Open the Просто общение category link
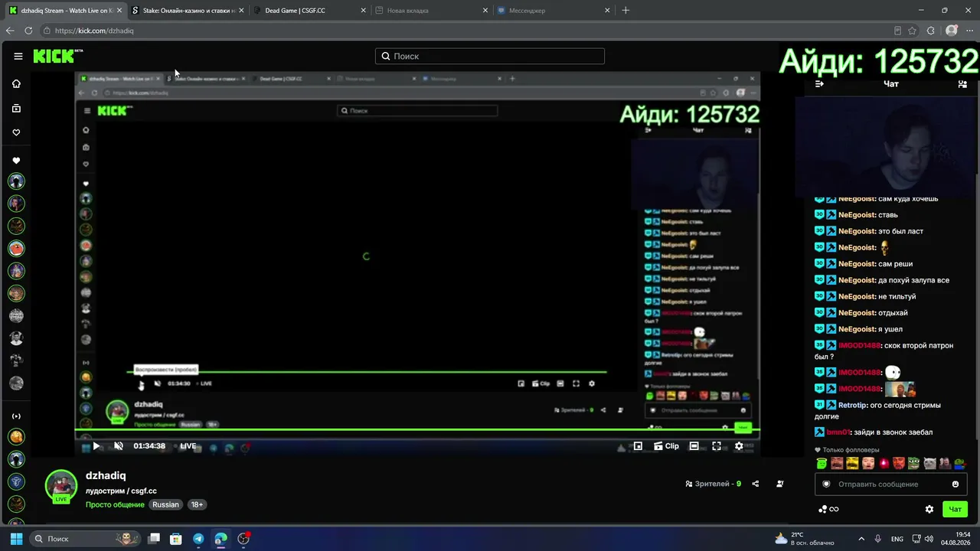 coord(115,504)
